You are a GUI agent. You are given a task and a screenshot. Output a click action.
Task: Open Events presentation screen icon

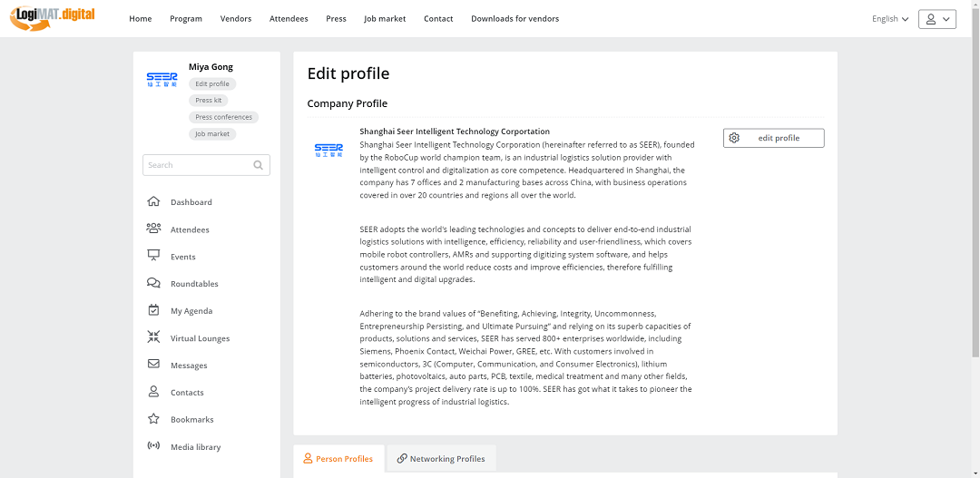[x=153, y=256]
